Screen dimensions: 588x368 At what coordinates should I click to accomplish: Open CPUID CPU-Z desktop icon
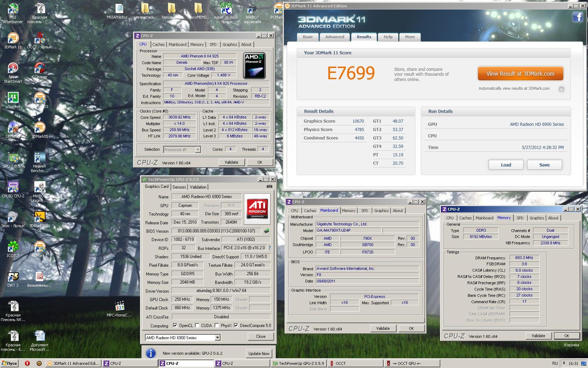tap(13, 190)
